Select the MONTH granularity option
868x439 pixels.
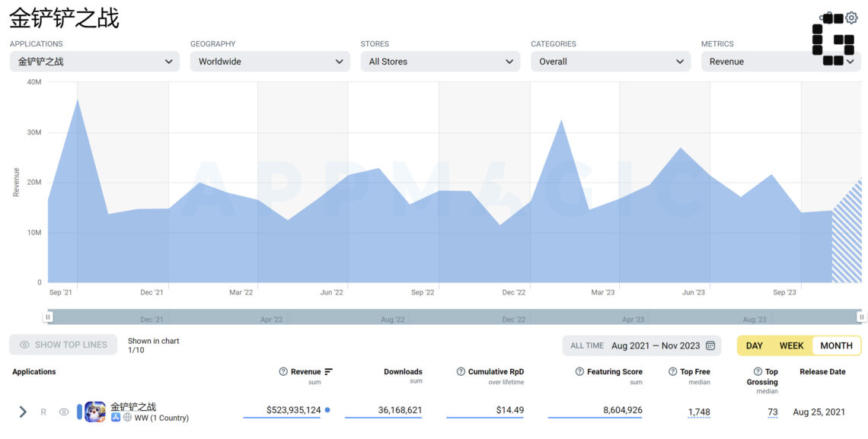(x=837, y=345)
